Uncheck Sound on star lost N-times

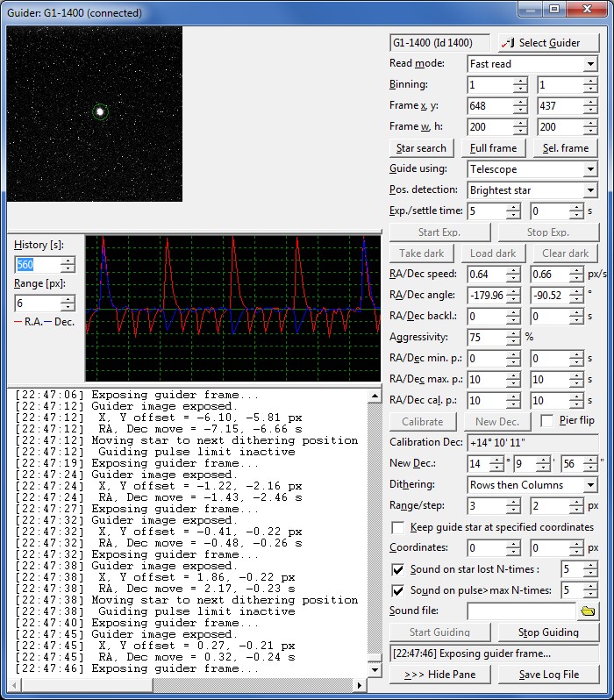[x=398, y=569]
